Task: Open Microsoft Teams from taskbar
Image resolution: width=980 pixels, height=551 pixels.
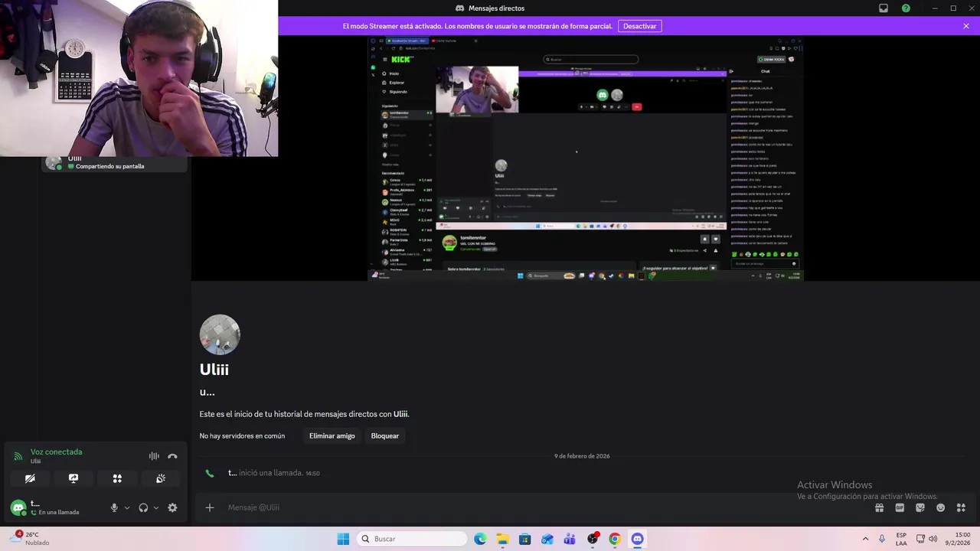Action: click(x=570, y=539)
